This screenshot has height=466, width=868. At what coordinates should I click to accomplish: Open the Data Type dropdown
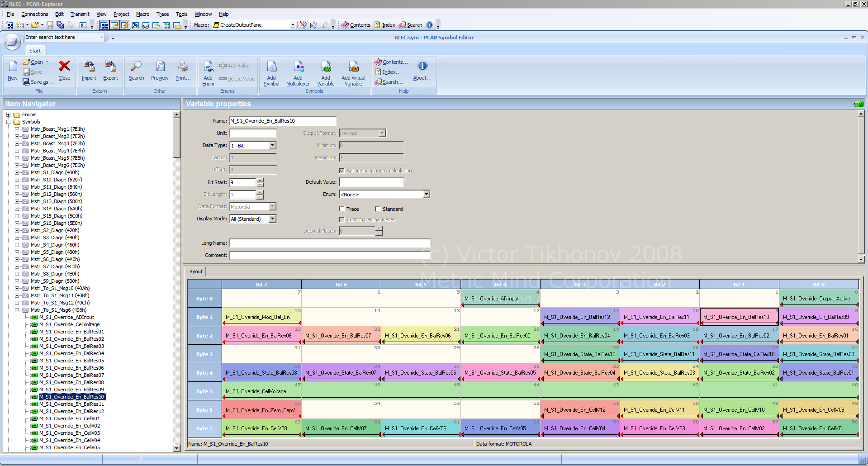point(272,146)
